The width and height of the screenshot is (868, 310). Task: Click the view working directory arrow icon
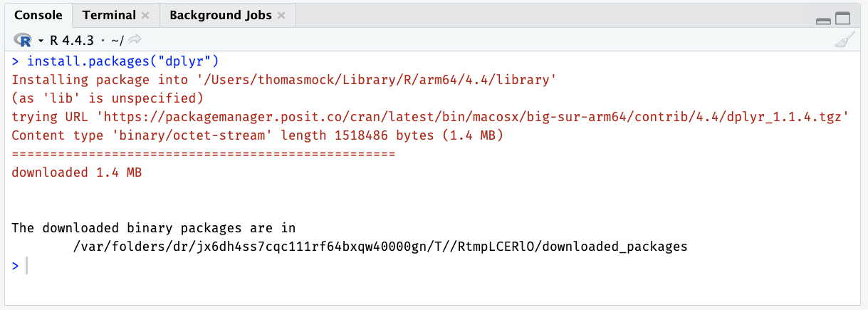tap(135, 39)
